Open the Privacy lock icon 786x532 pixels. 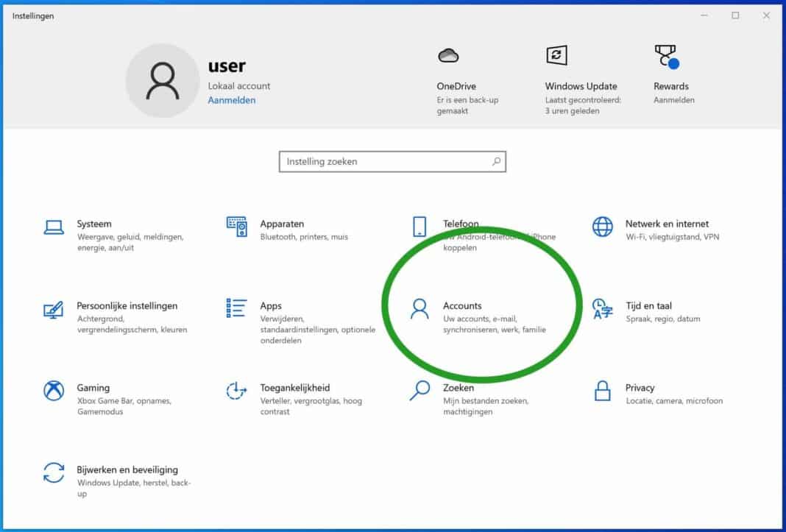[603, 391]
